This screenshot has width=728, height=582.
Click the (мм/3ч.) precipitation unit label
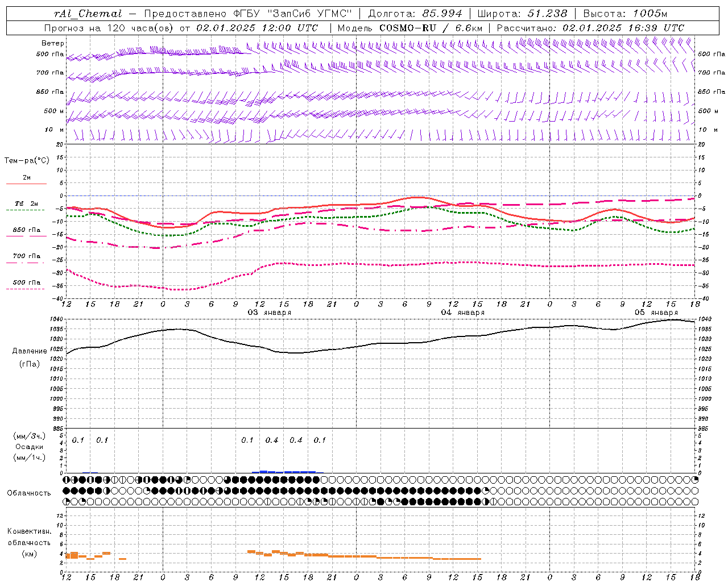click(x=30, y=436)
